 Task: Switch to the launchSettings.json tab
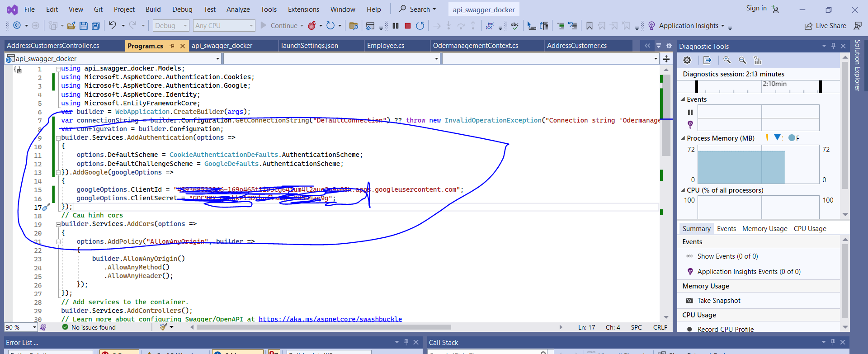[309, 46]
